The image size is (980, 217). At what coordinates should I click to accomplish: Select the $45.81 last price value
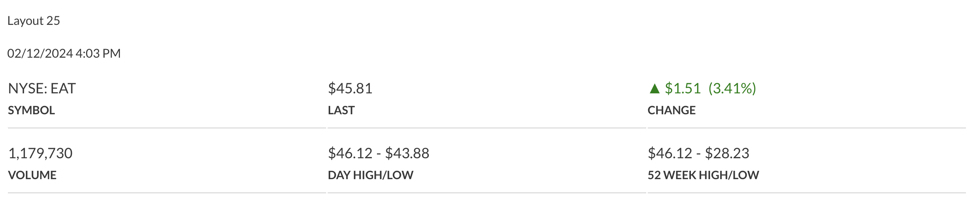coord(350,88)
